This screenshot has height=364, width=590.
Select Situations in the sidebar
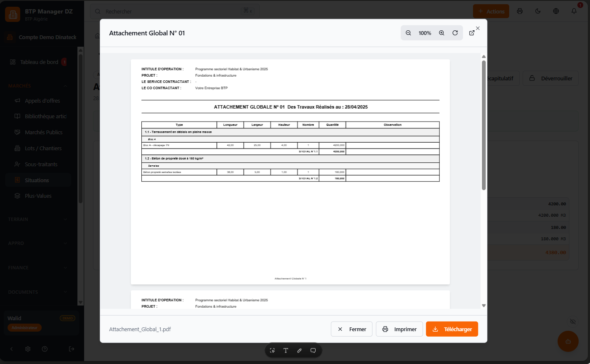(38, 180)
